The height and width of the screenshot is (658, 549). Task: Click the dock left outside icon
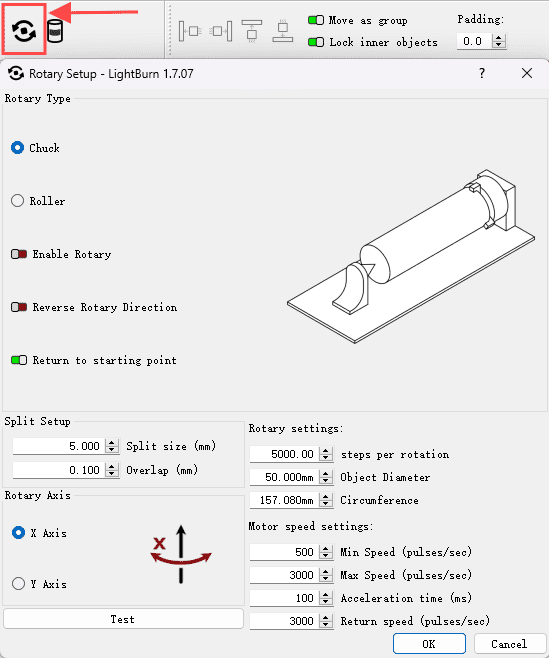[190, 31]
